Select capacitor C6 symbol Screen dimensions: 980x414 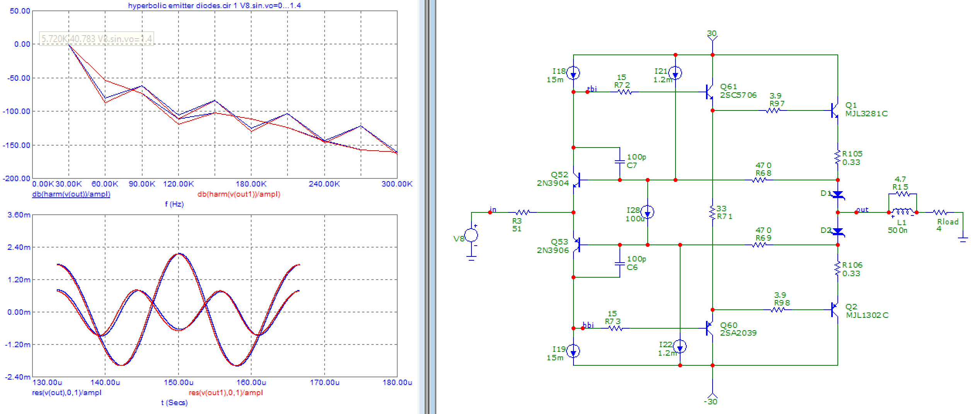point(619,263)
